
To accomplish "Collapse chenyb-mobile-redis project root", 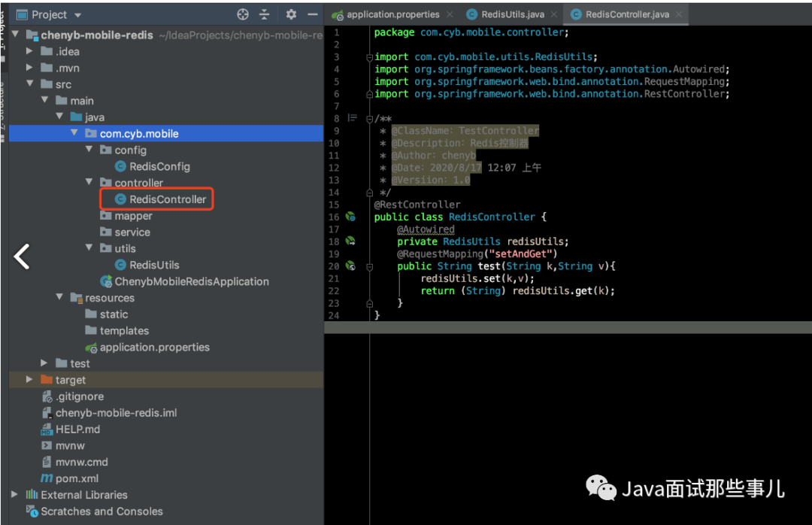I will coord(15,35).
